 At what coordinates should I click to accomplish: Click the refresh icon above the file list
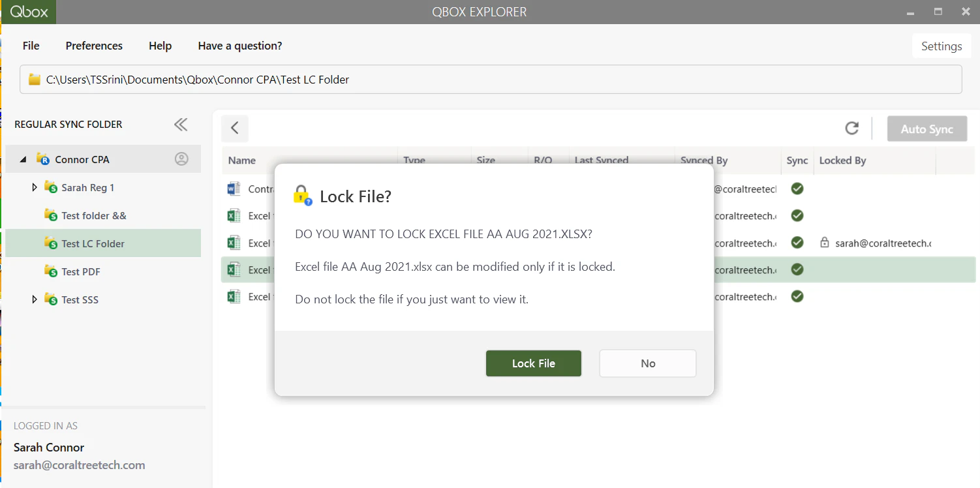[852, 129]
